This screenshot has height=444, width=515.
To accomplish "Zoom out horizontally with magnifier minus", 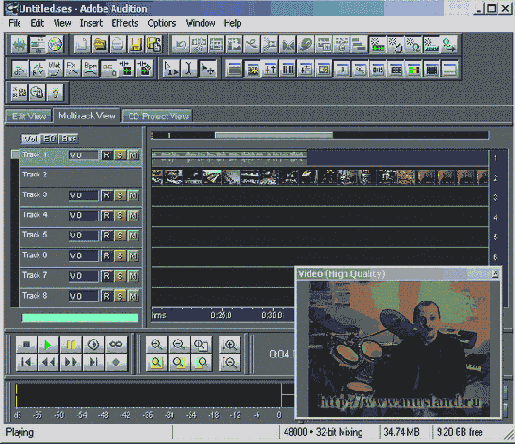I will pos(179,344).
